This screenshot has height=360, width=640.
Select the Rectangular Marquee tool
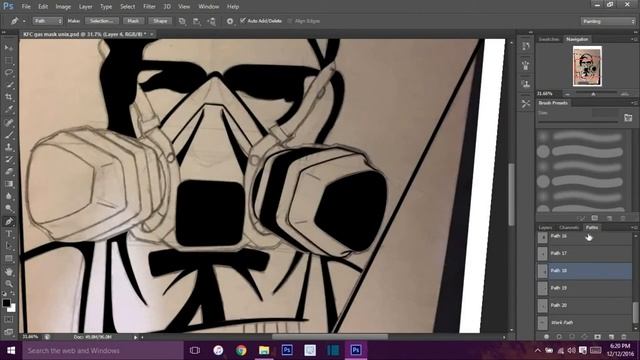(9, 60)
